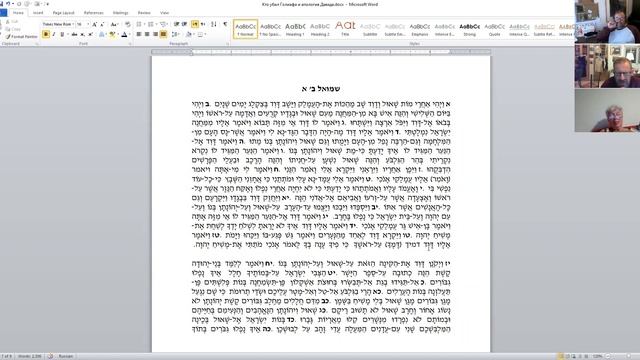The width and height of the screenshot is (640, 360).
Task: Apply font color button
Action: tap(124, 34)
